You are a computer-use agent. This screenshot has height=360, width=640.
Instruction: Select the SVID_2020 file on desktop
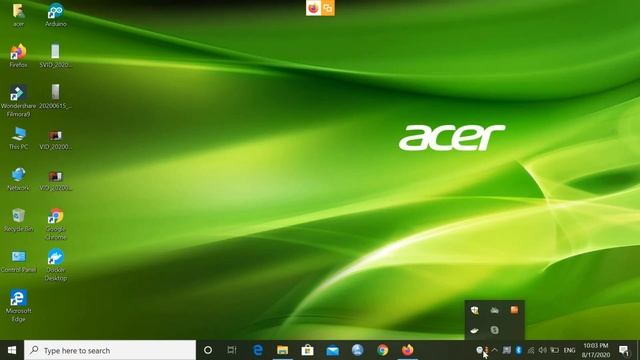(x=56, y=56)
